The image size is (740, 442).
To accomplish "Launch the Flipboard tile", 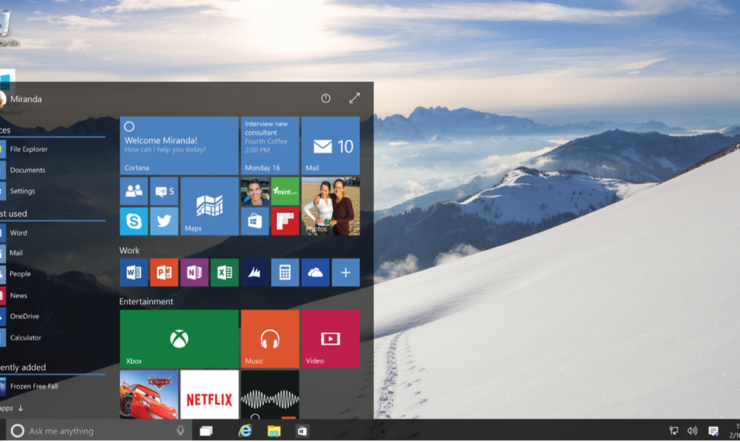I will 285,221.
